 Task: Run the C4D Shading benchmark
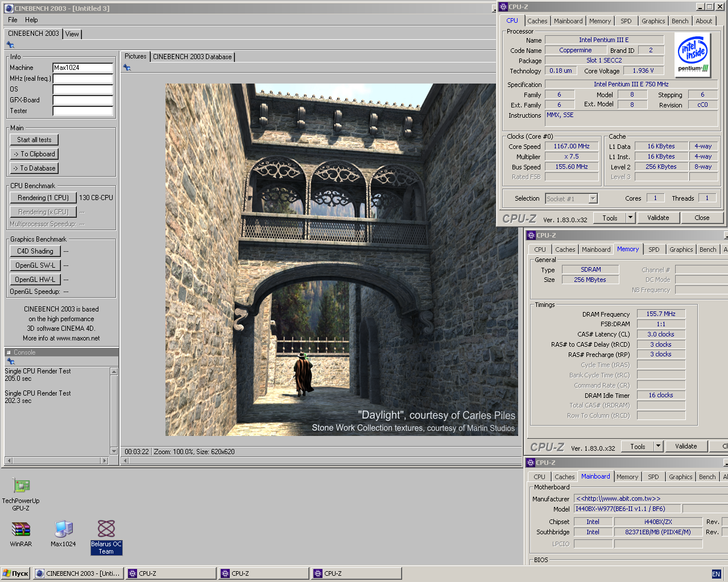click(35, 251)
